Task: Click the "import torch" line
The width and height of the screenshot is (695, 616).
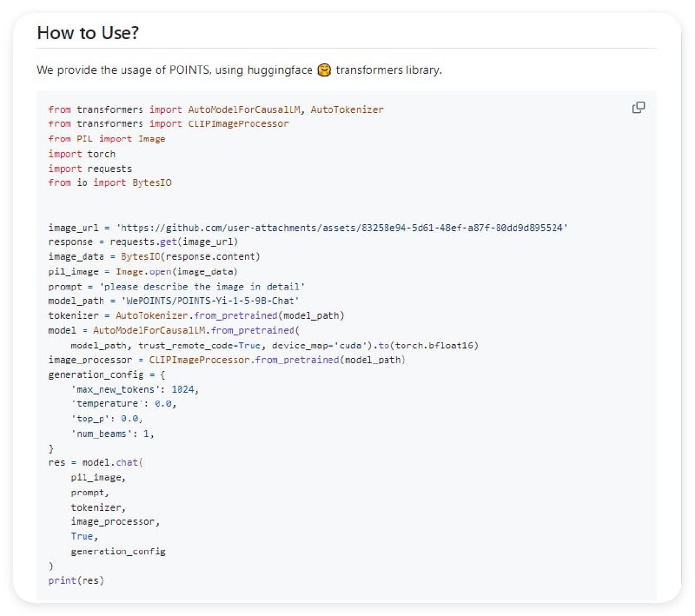Action: pyautogui.click(x=82, y=154)
